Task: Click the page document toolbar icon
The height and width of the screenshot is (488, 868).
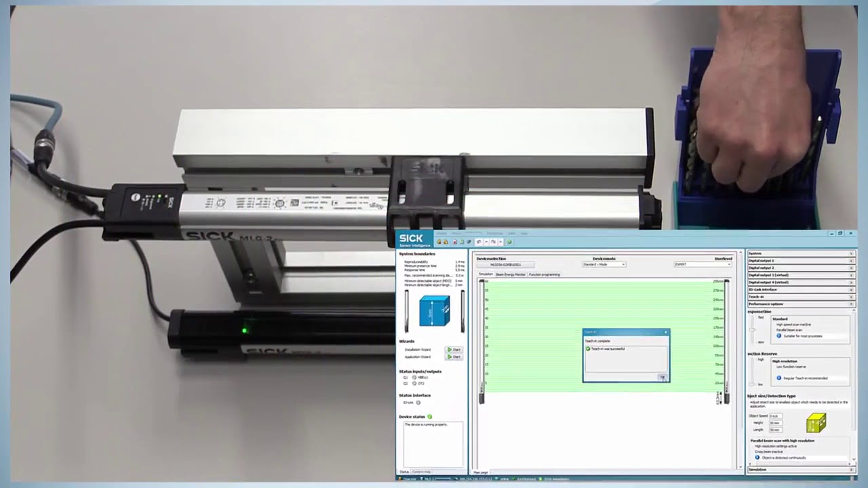Action: 460,242
